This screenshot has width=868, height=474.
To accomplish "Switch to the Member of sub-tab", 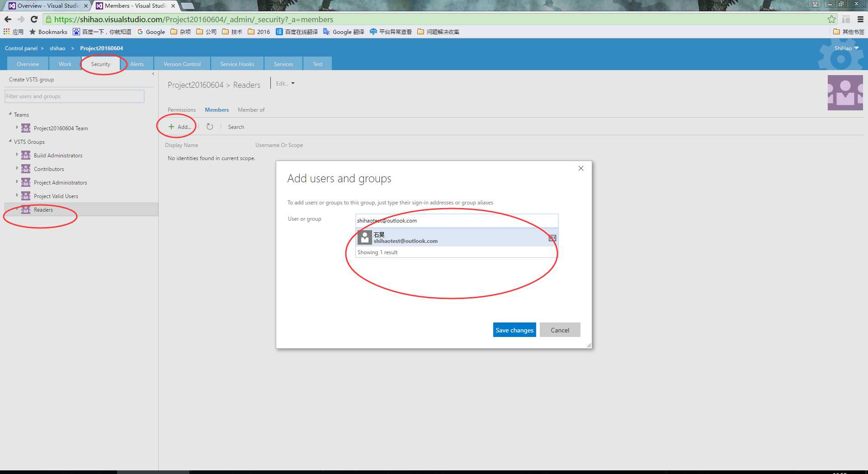I will point(251,110).
